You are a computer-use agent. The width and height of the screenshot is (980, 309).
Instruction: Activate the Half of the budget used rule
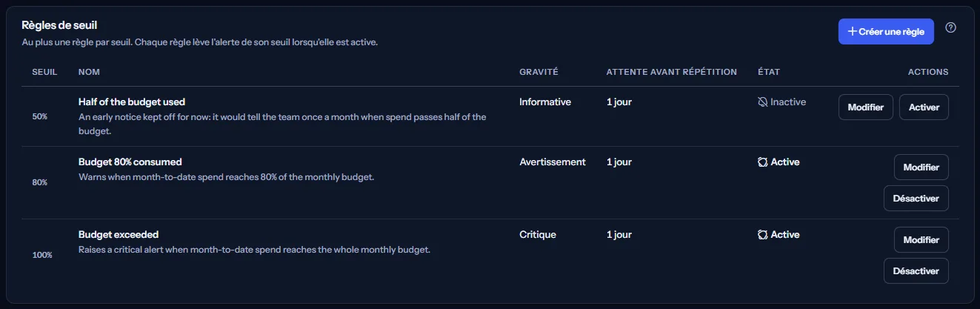(x=924, y=107)
